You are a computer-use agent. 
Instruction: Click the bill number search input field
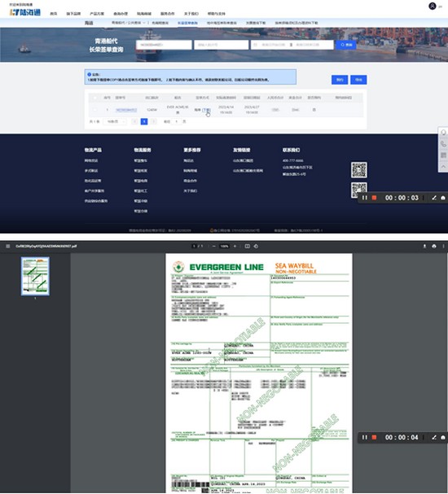(x=164, y=45)
